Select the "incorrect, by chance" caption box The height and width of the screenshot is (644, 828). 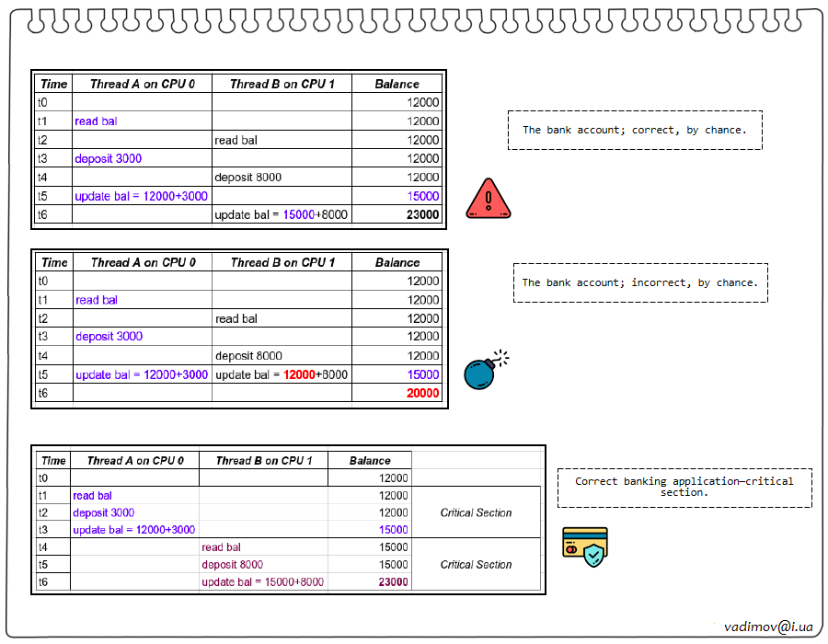[x=640, y=282]
